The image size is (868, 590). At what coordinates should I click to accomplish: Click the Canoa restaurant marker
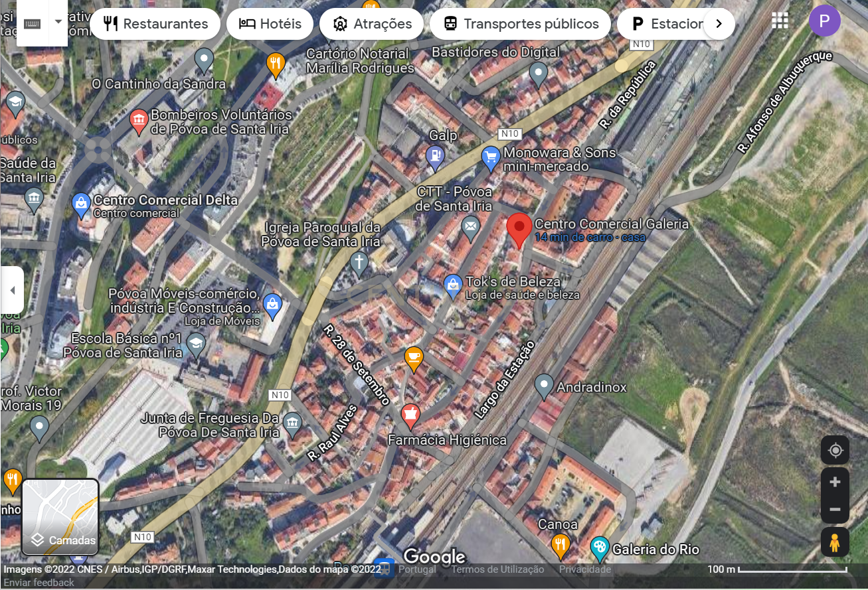[561, 546]
